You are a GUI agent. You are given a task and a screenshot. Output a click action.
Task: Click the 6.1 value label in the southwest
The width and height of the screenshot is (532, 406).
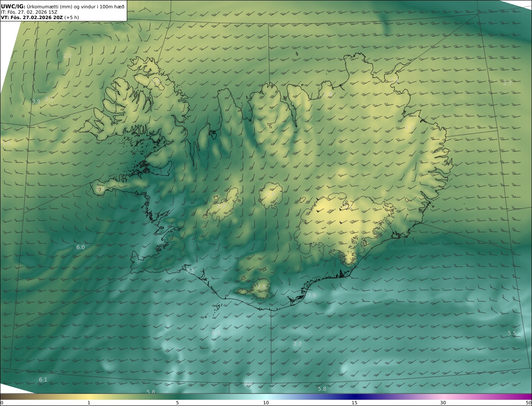coord(43,379)
